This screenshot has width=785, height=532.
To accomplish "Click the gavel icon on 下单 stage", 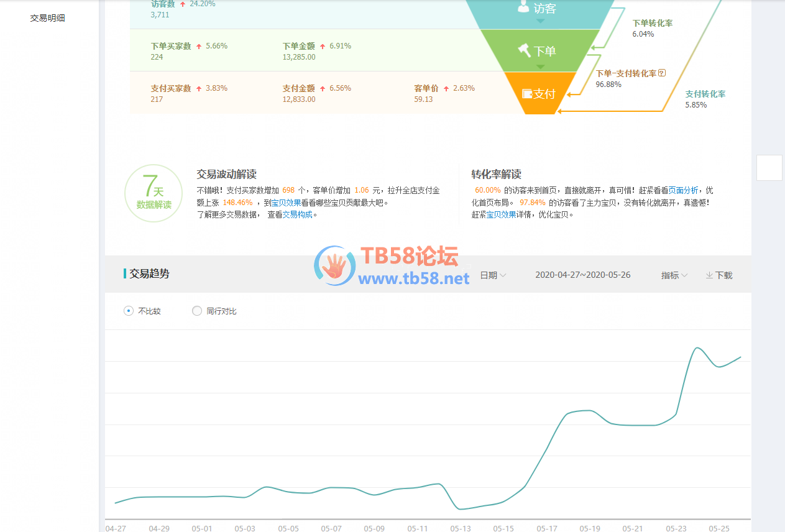I will [x=524, y=50].
